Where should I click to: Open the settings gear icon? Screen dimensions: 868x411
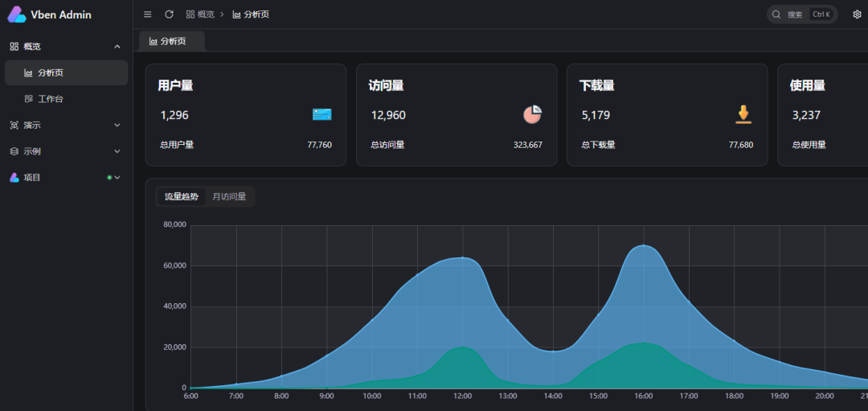857,14
